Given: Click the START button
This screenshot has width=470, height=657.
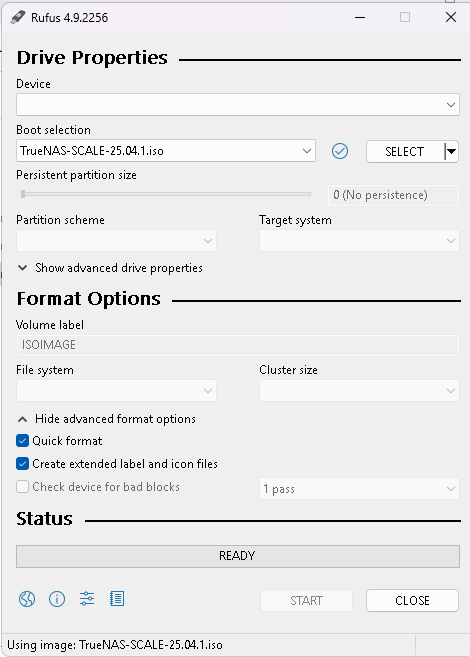Looking at the screenshot, I should (306, 600).
